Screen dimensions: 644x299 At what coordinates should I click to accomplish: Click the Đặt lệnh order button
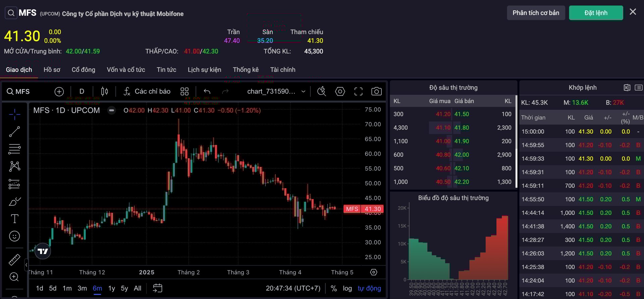[596, 13]
